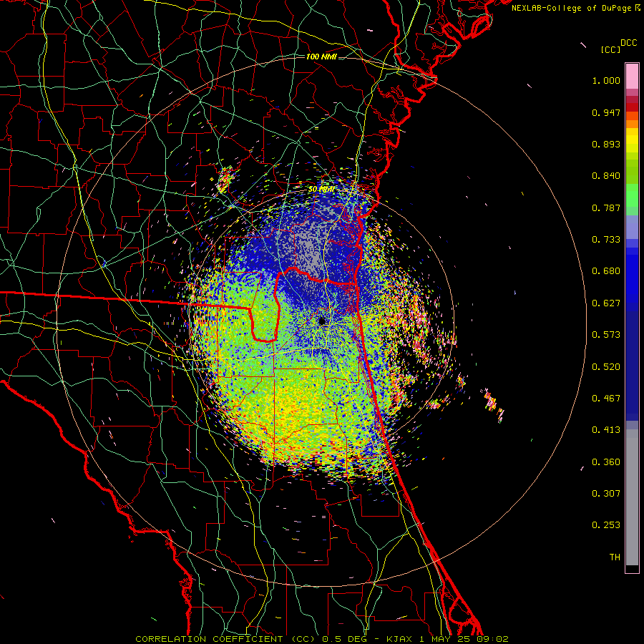Click the 0.840 value on the color scale

pos(606,176)
